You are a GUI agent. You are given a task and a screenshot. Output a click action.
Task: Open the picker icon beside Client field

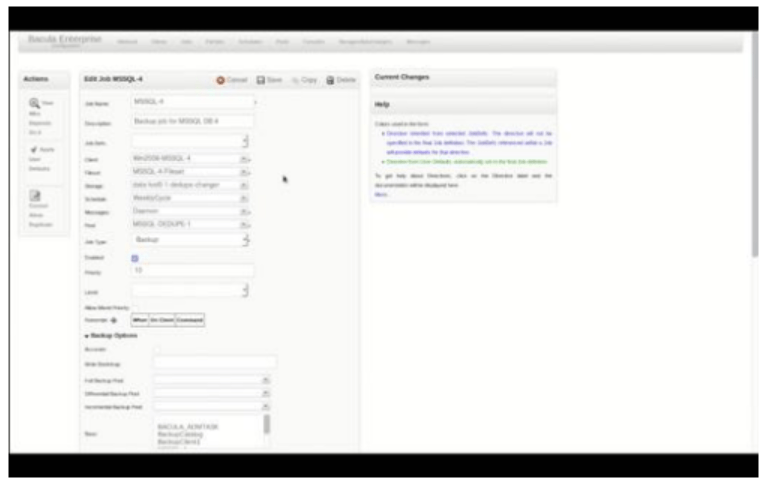[x=244, y=159]
